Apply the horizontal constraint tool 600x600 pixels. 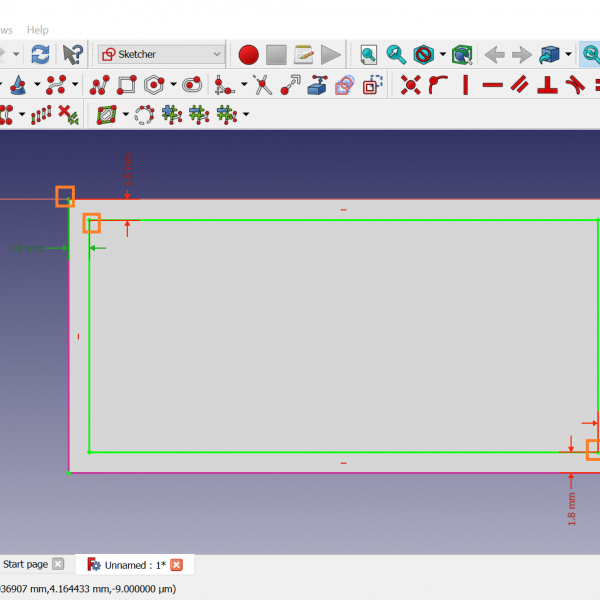coord(492,85)
